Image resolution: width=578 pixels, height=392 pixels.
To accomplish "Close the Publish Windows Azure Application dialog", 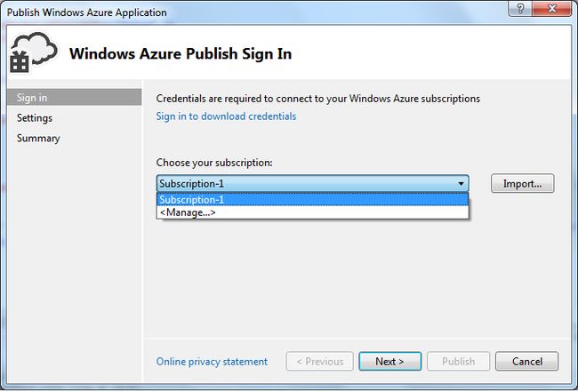I will (552, 8).
